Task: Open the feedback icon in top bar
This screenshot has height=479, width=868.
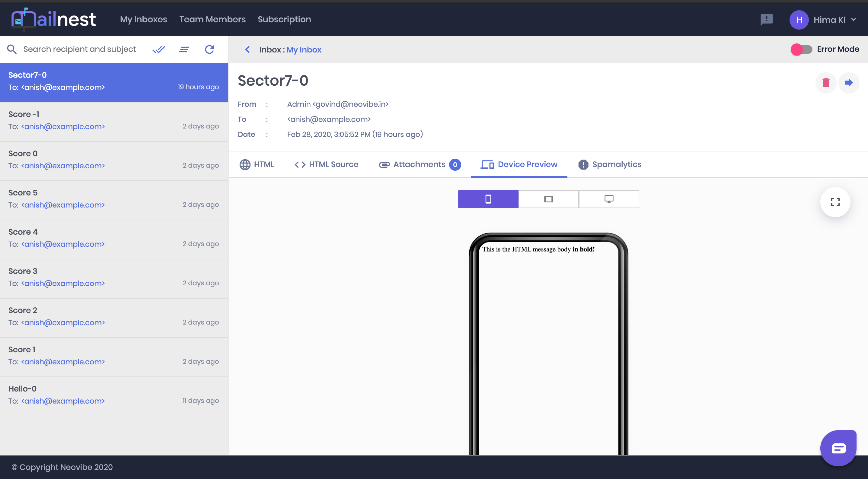Action: coord(766,20)
